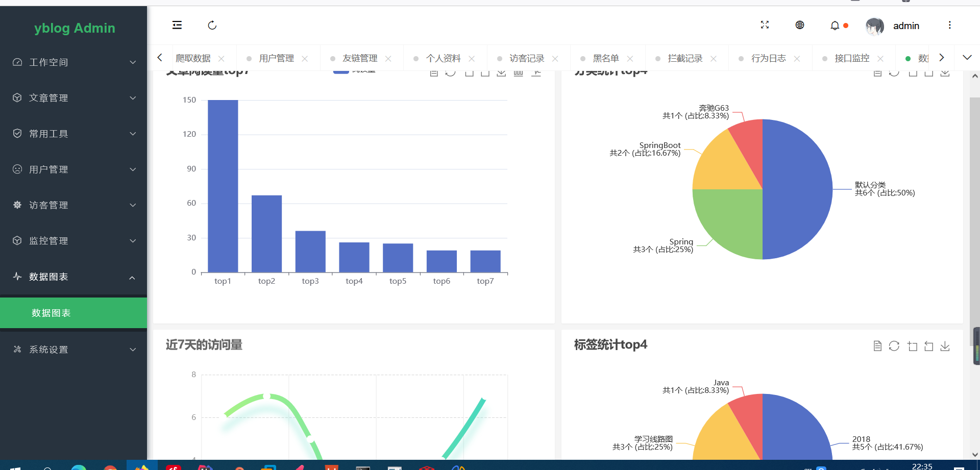
Task: Click the 近7天的访问量 chart title
Action: [x=204, y=345]
